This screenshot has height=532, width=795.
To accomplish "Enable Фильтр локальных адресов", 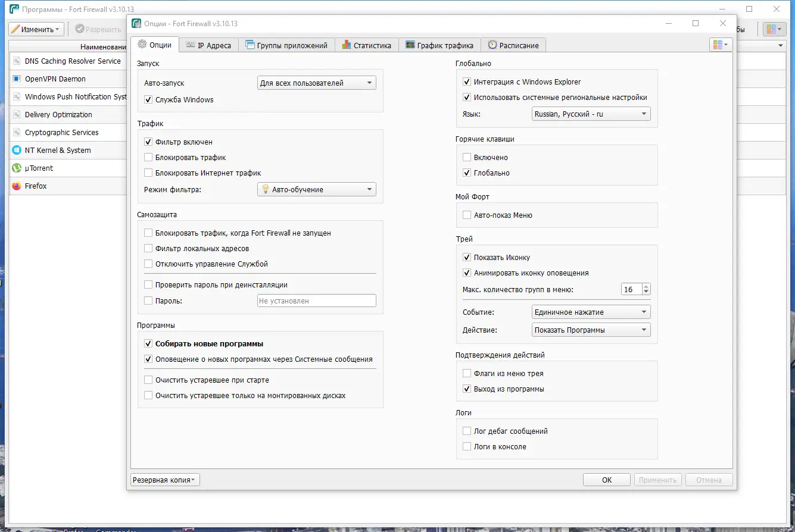I will (x=148, y=249).
